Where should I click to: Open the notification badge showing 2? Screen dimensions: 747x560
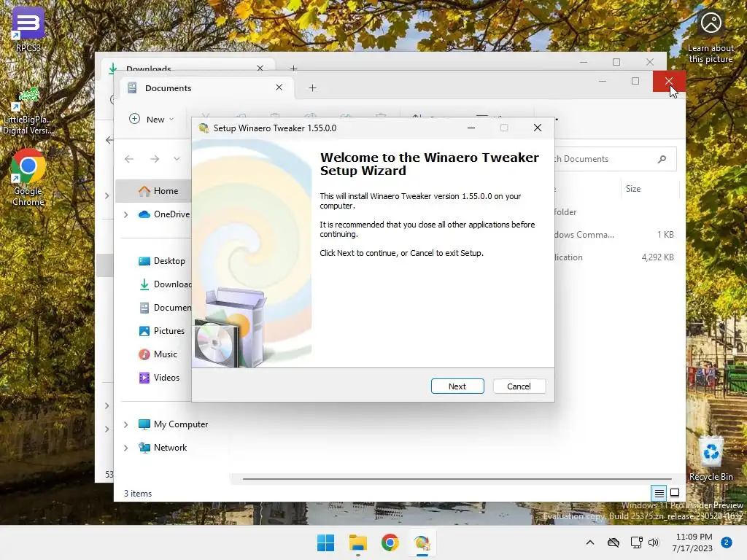tap(726, 542)
